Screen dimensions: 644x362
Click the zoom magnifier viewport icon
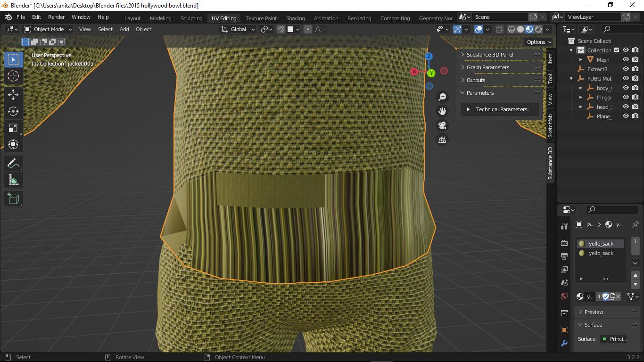click(442, 97)
